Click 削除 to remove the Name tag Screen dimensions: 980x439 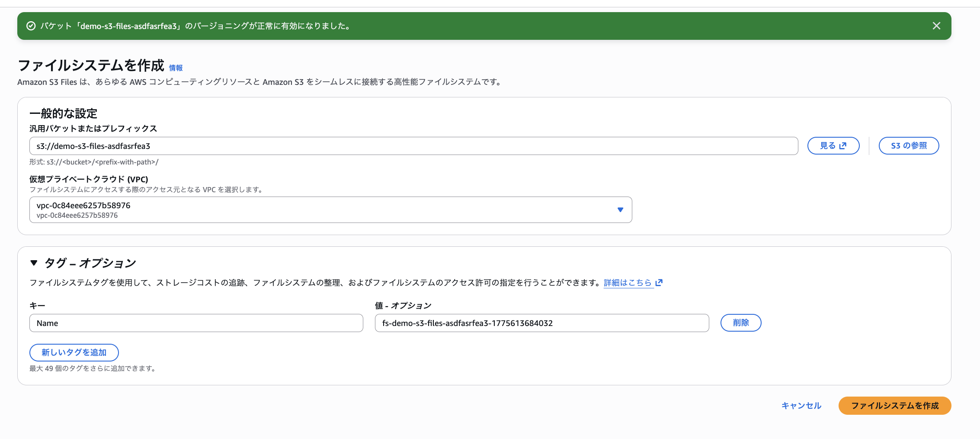pyautogui.click(x=740, y=323)
